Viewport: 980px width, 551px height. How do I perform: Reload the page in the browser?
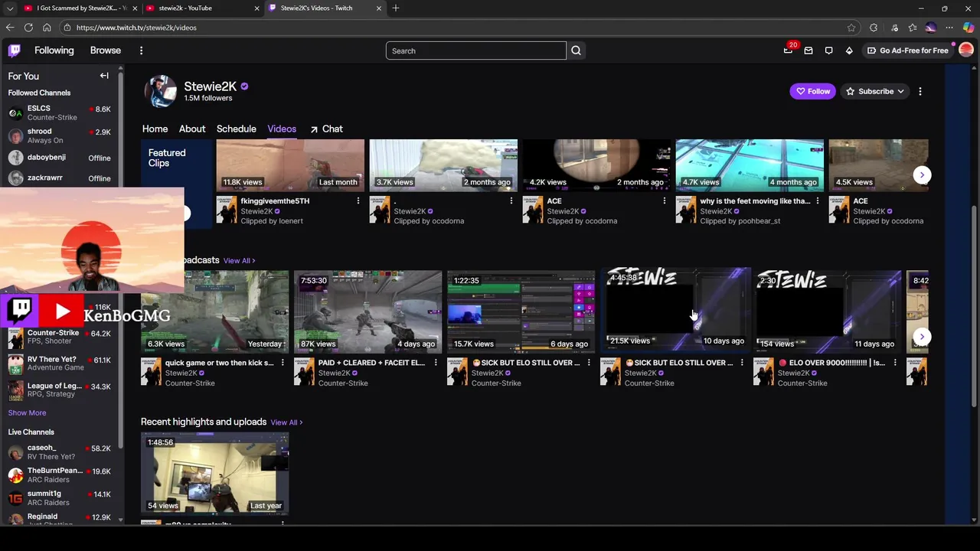[x=28, y=28]
